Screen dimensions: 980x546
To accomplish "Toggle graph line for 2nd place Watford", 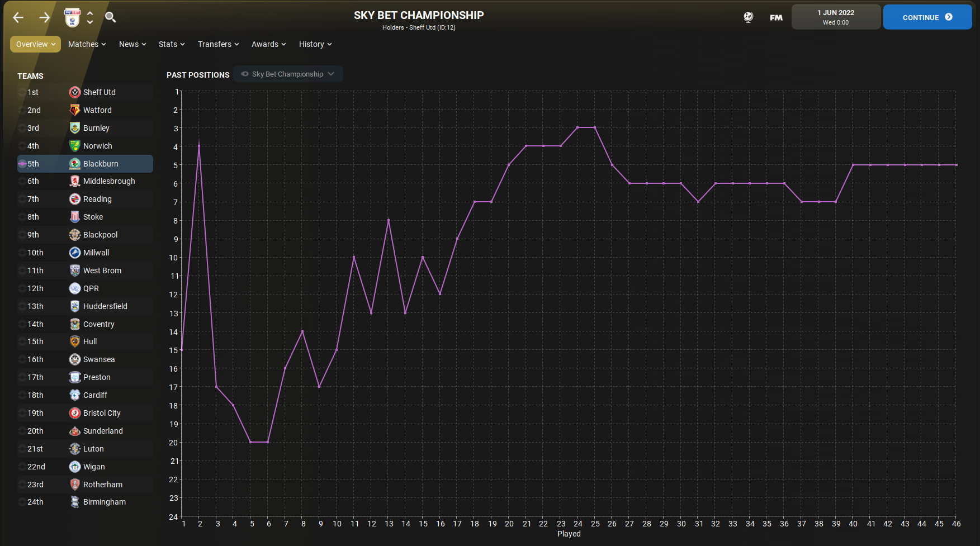I will pos(22,110).
